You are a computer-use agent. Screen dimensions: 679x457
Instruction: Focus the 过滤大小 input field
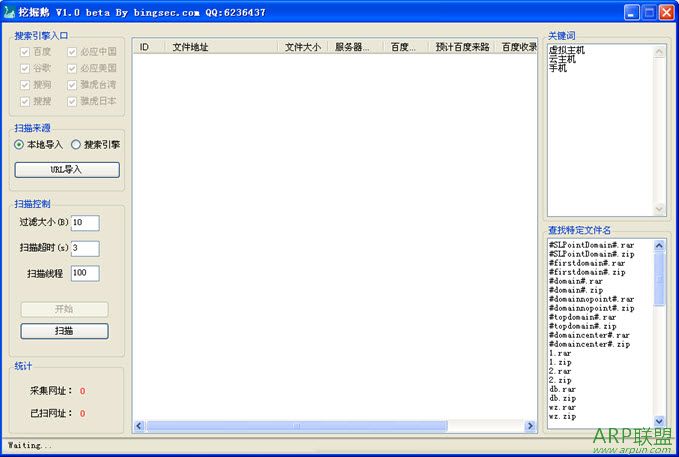85,223
